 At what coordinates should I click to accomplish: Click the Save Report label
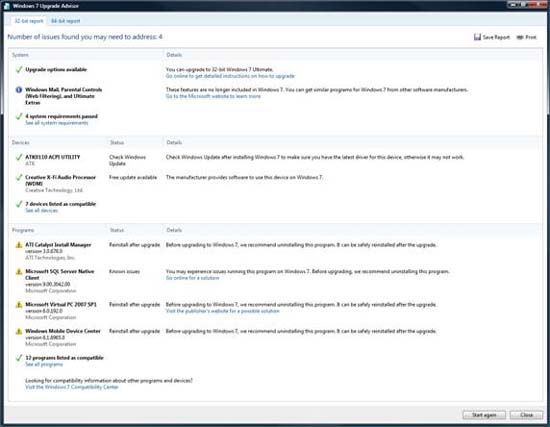pos(496,37)
